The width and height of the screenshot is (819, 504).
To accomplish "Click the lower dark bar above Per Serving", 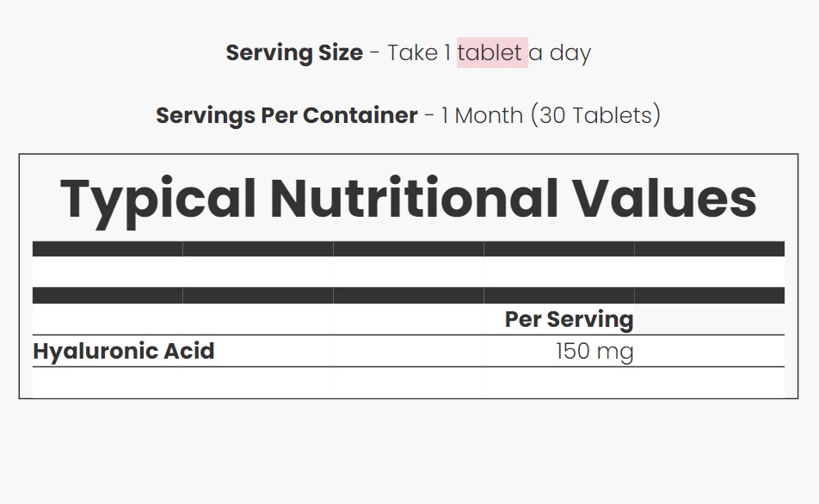I will pos(409,296).
